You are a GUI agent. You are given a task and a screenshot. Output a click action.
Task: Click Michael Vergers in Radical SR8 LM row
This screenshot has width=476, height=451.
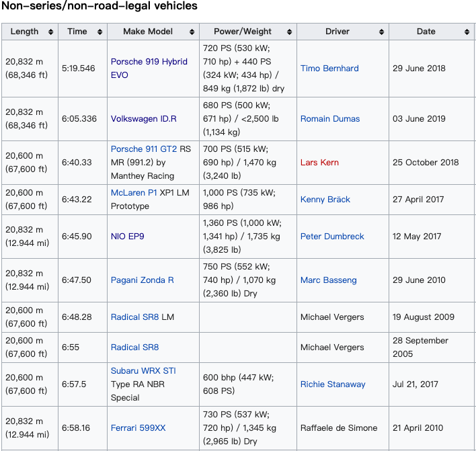coord(332,317)
